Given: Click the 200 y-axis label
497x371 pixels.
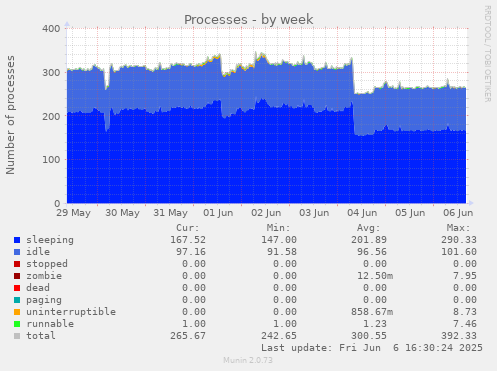Looking at the screenshot, I should point(51,116).
